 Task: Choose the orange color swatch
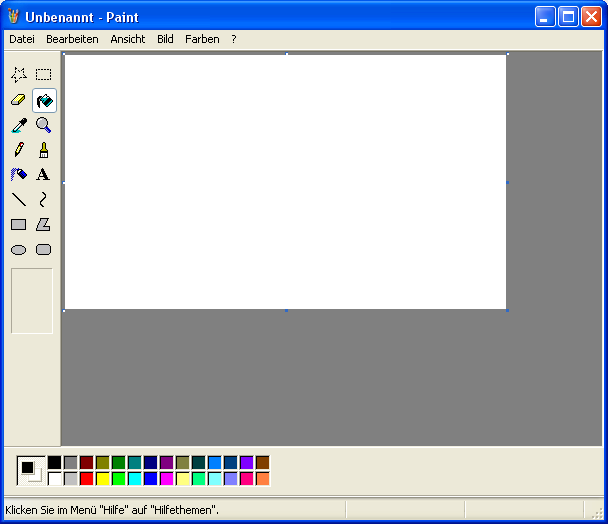(x=263, y=479)
